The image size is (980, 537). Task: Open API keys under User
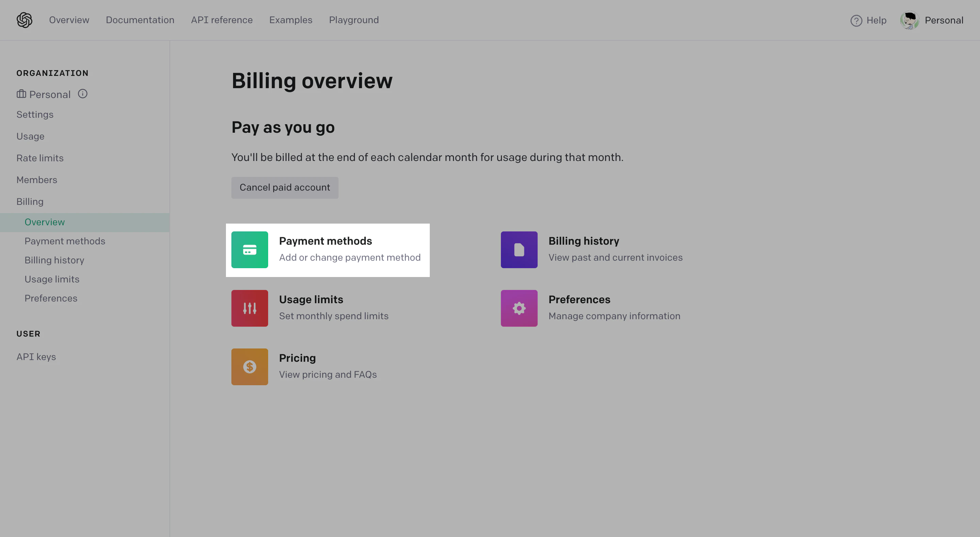(36, 357)
